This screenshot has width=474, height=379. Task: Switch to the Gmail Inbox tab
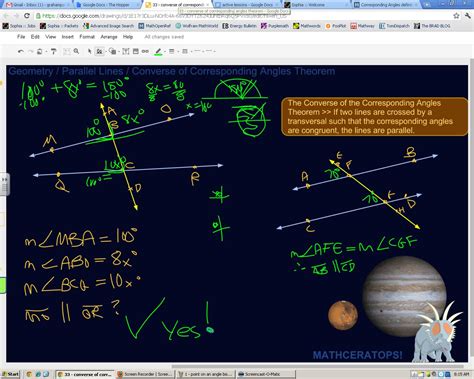click(36, 5)
